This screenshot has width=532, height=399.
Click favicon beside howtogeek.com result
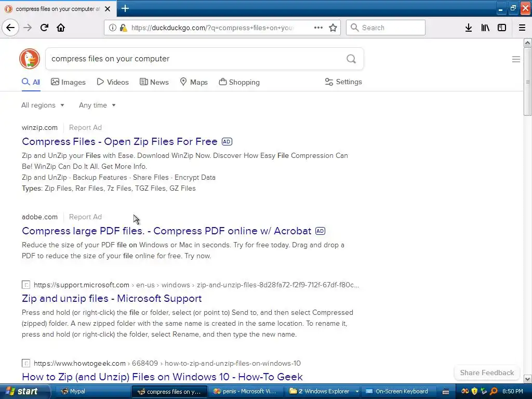click(26, 363)
